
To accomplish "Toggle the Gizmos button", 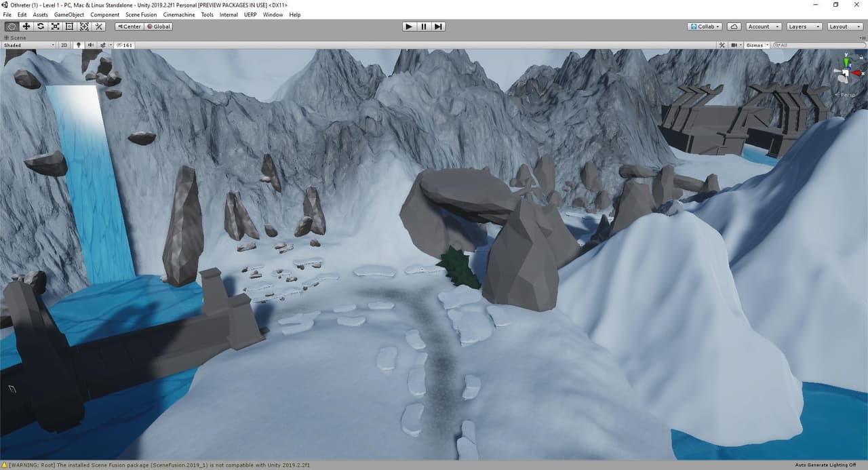I will [x=755, y=45].
